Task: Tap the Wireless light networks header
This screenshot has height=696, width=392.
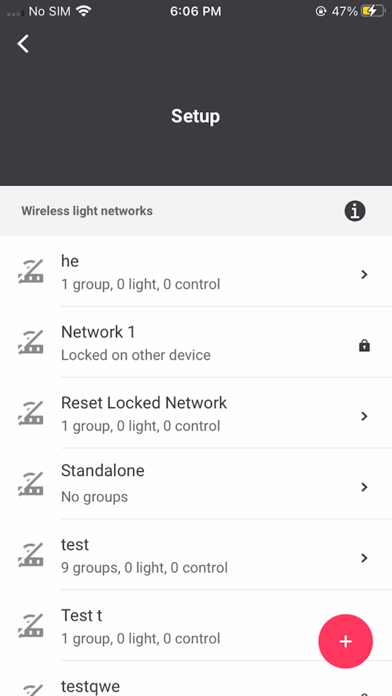Action: click(x=87, y=211)
